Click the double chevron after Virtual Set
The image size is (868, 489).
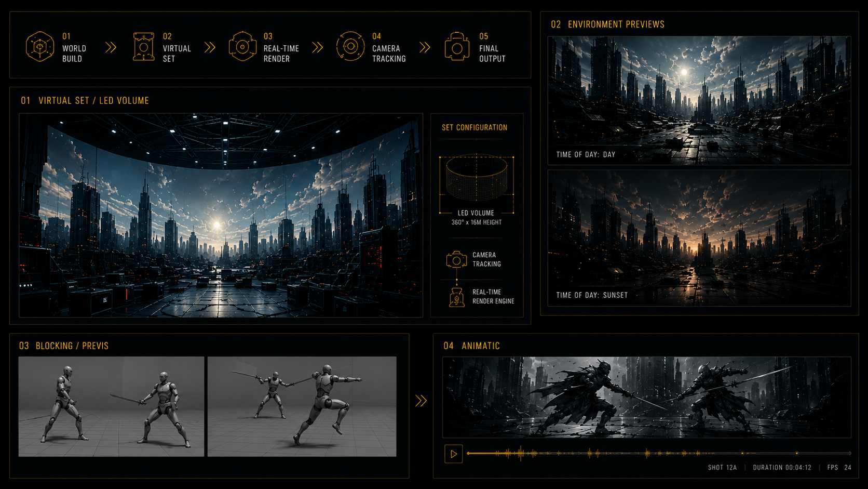coord(210,48)
